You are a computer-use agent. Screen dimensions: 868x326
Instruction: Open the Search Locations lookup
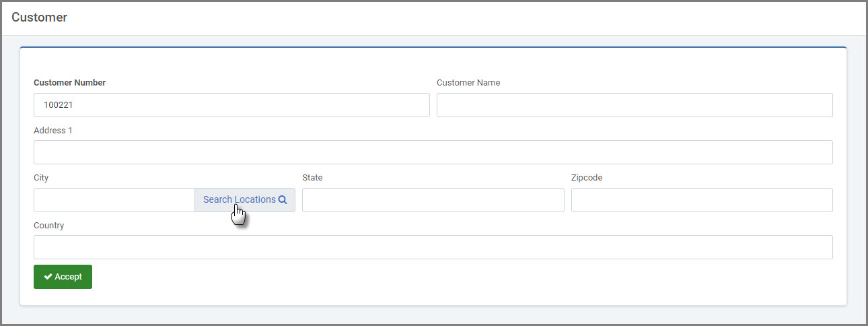click(245, 200)
